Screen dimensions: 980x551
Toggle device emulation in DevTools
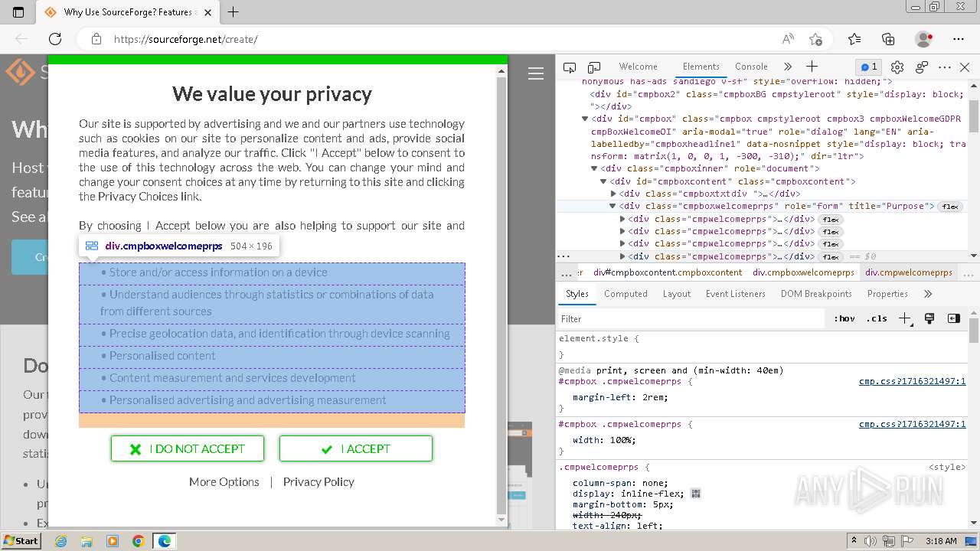tap(594, 67)
